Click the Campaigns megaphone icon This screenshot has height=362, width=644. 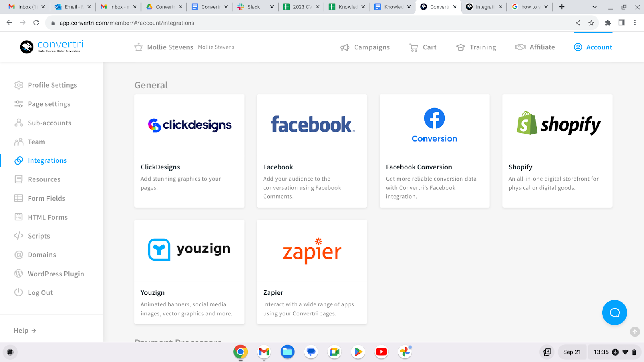345,47
